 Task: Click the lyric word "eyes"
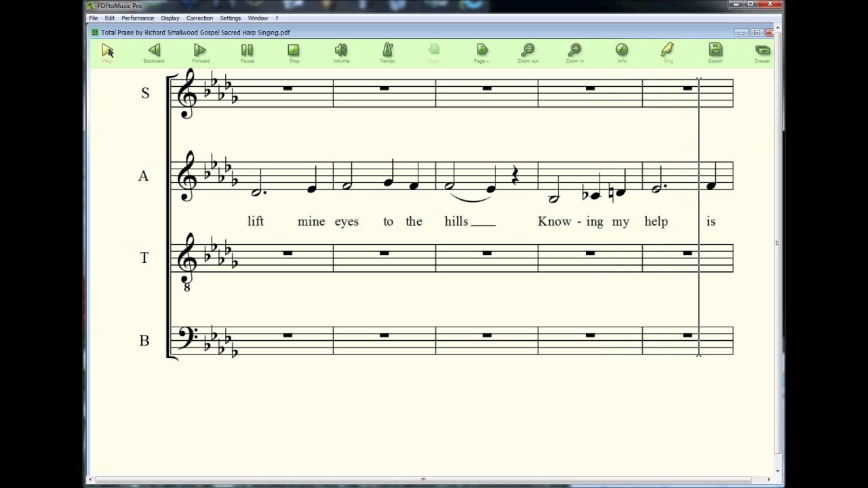[347, 222]
